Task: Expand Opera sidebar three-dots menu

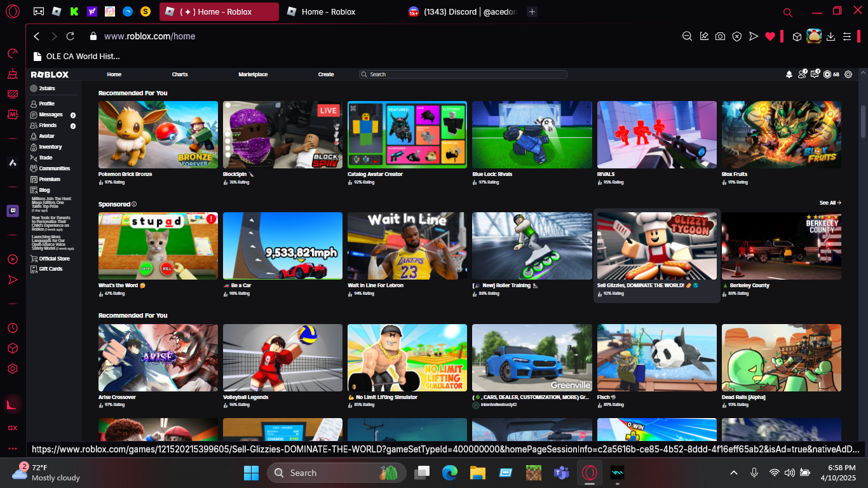Action: coord(13,449)
